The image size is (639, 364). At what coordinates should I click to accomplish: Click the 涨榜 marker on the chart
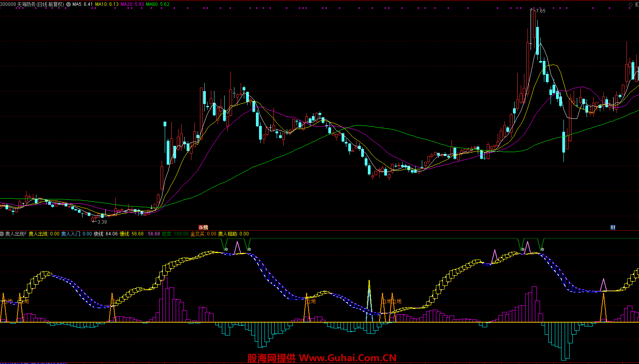pos(203,228)
